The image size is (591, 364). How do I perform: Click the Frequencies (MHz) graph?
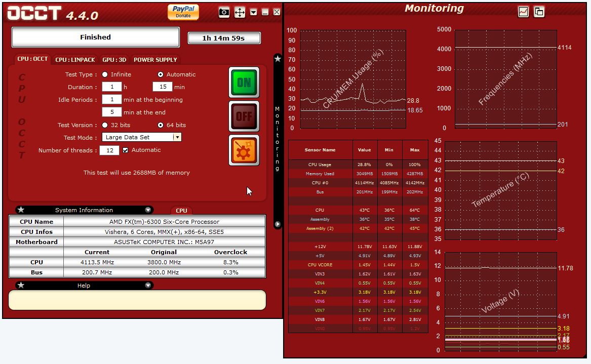pos(506,79)
